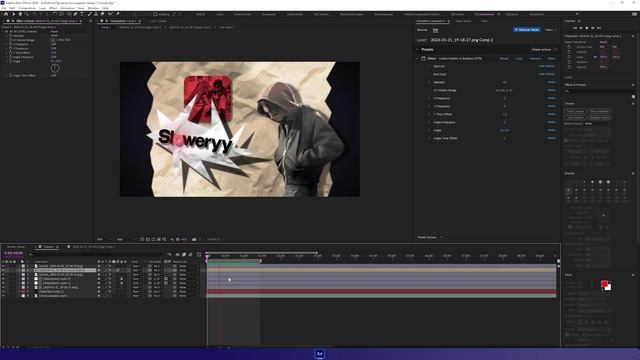Select the Zoom magnifier tool
640x360 pixels.
point(27,14)
